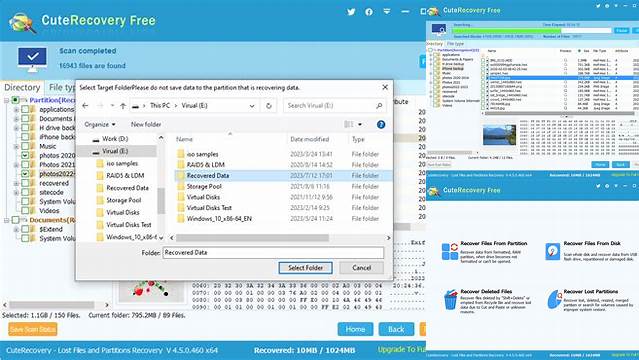Click the file list horizontal scrollbar
639x360 pixels.
coord(280,238)
